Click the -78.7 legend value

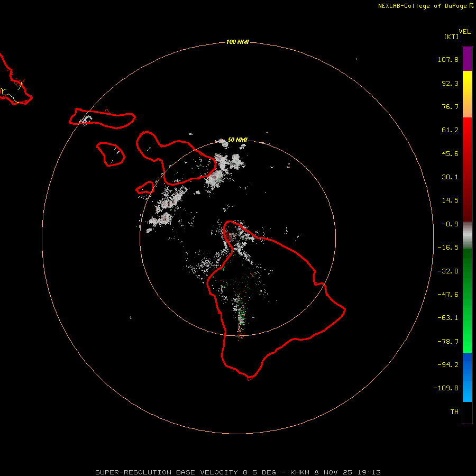pyautogui.click(x=448, y=342)
